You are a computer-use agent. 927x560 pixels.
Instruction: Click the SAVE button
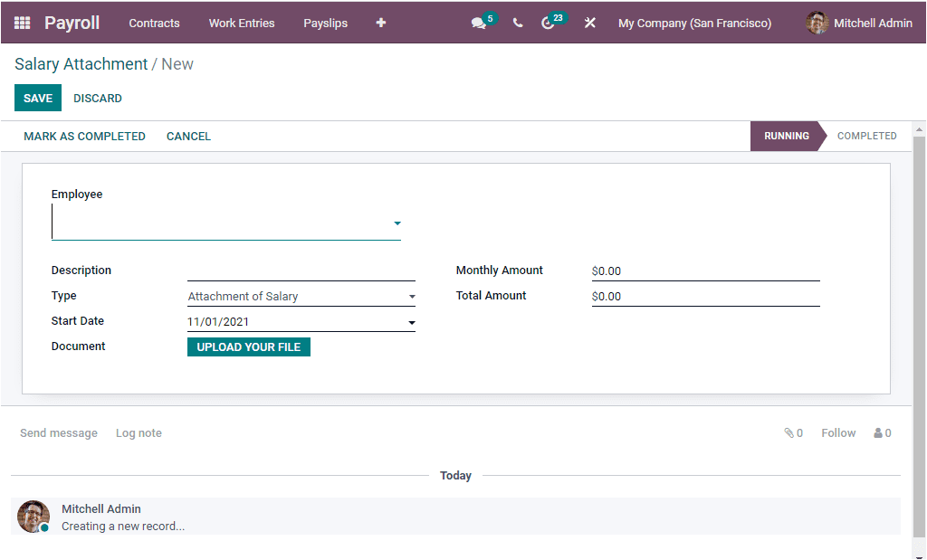pyautogui.click(x=37, y=98)
